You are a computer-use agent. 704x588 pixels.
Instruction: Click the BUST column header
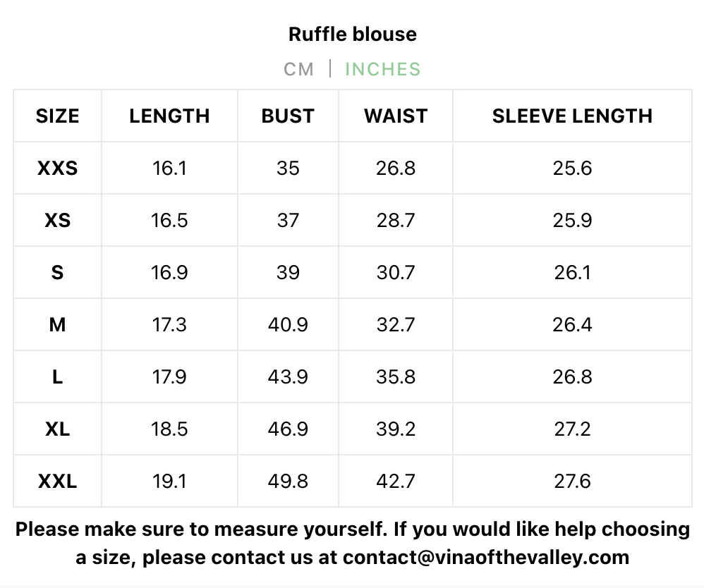(288, 116)
